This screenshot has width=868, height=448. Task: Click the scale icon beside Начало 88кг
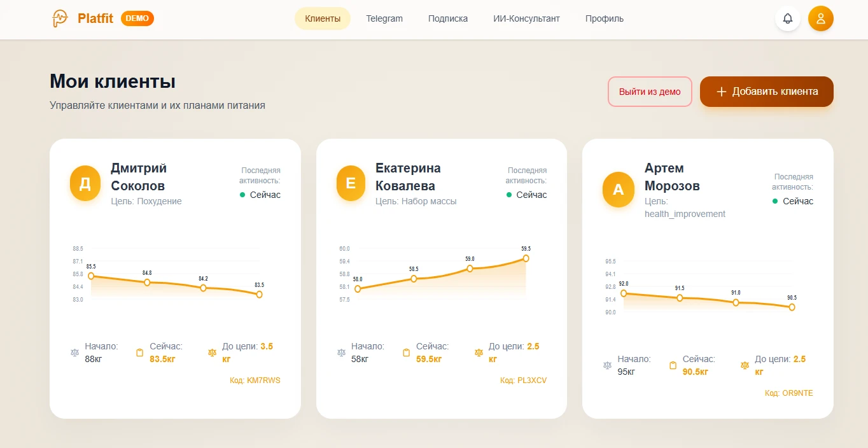pos(74,352)
